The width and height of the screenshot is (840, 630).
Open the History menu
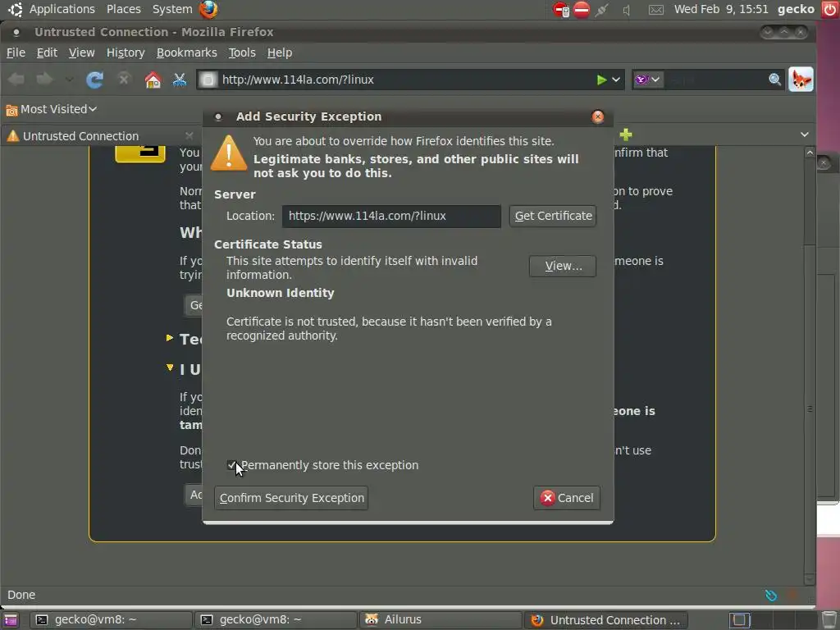(126, 52)
